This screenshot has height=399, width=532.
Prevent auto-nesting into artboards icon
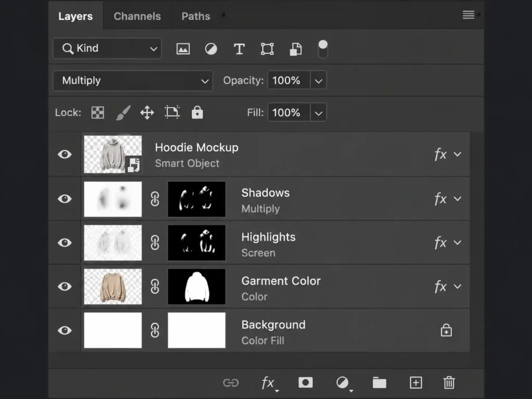[172, 112]
